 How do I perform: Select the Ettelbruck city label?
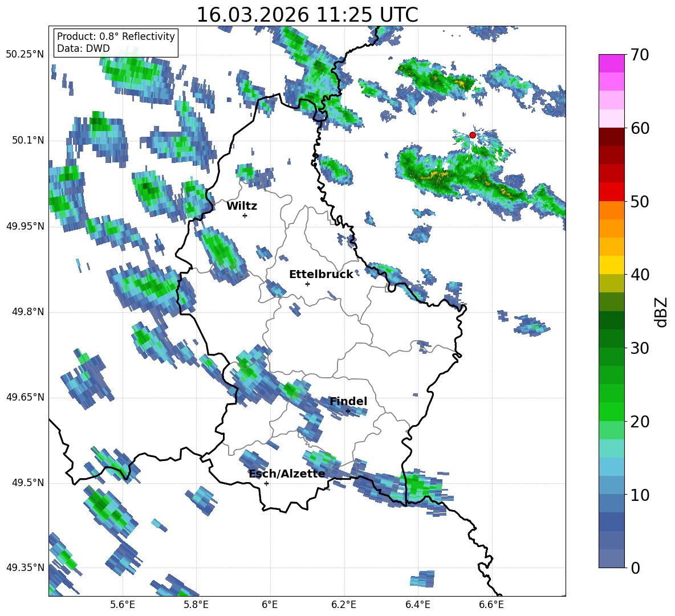(x=321, y=275)
